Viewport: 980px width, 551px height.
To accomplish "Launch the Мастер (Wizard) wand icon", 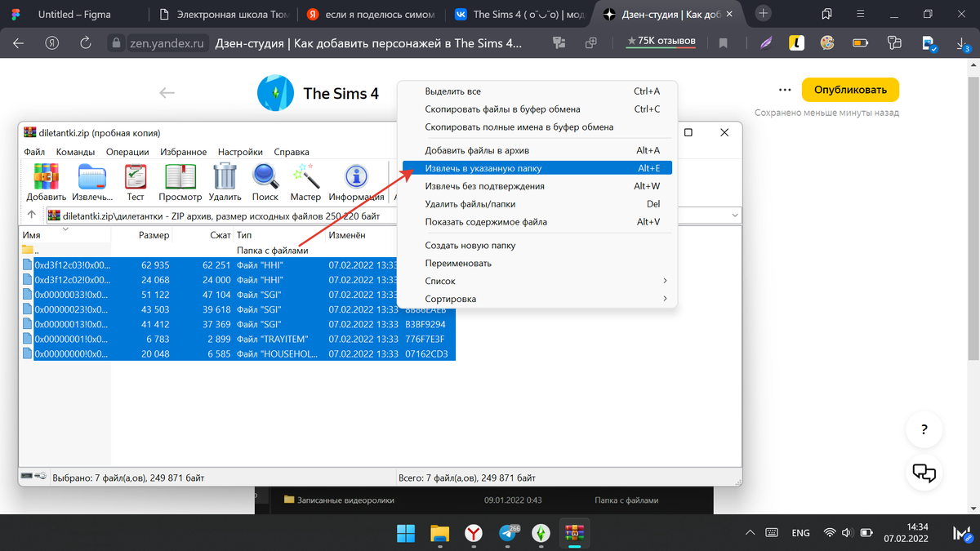I will 305,177.
